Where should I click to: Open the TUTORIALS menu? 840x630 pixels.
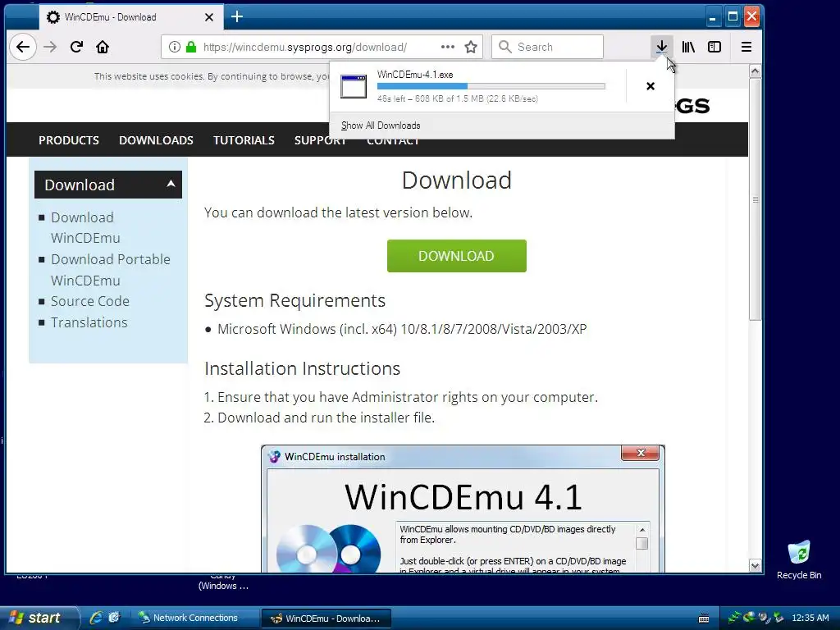click(x=244, y=140)
